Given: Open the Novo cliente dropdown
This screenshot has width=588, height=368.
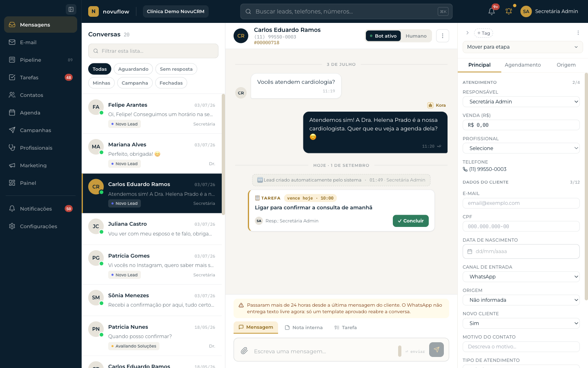Looking at the screenshot, I should point(521,323).
